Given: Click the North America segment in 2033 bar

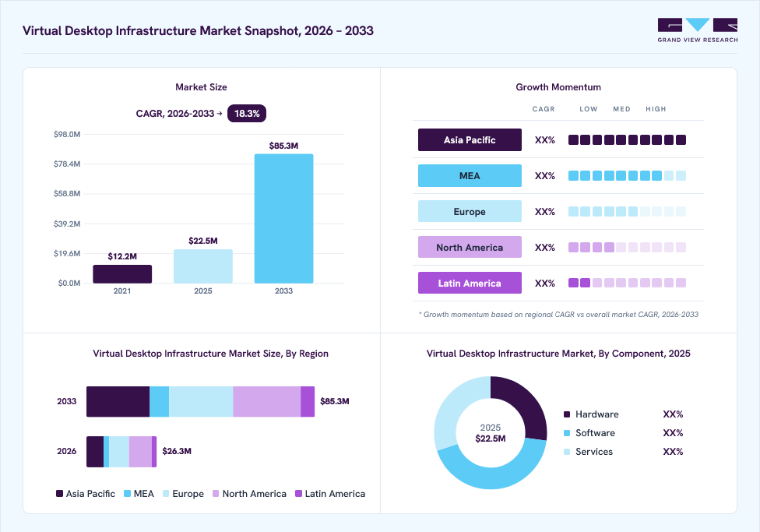Looking at the screenshot, I should coord(267,402).
